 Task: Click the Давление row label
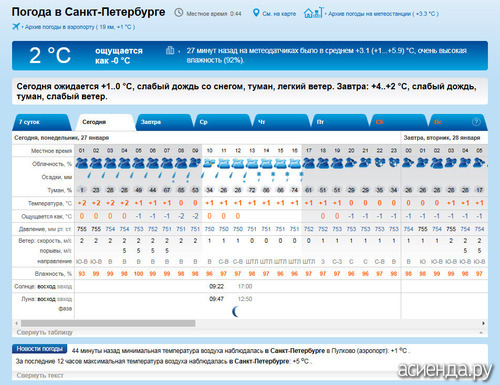(x=45, y=229)
